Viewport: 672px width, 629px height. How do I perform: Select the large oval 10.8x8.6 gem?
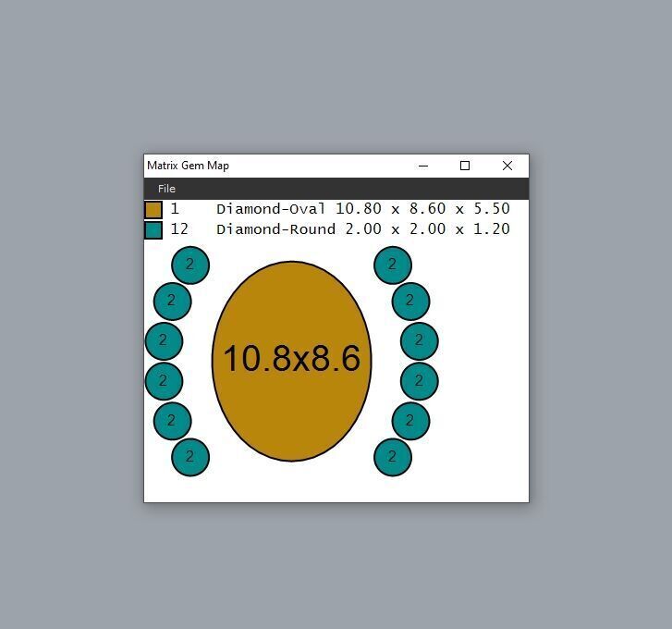(x=292, y=361)
